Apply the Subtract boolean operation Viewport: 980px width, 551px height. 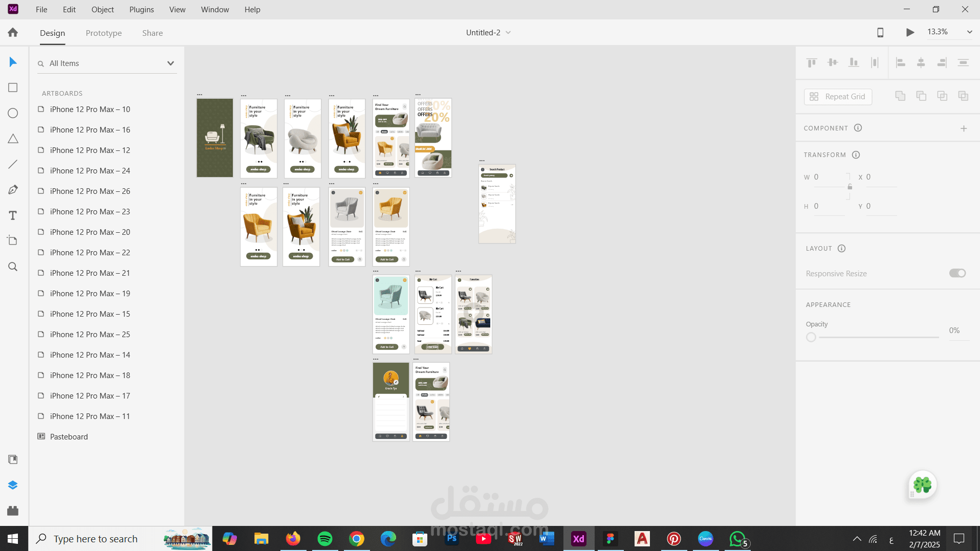(x=921, y=96)
